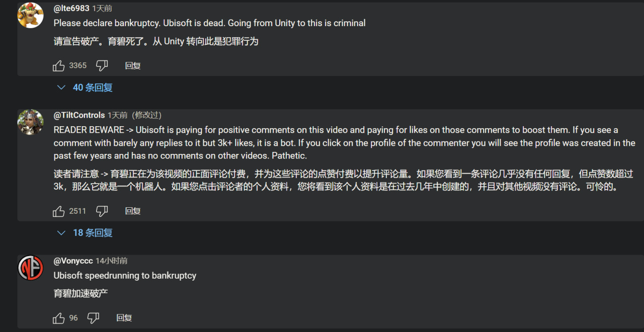Dislike the @Vonyccc comment
The width and height of the screenshot is (644, 332).
tap(94, 318)
